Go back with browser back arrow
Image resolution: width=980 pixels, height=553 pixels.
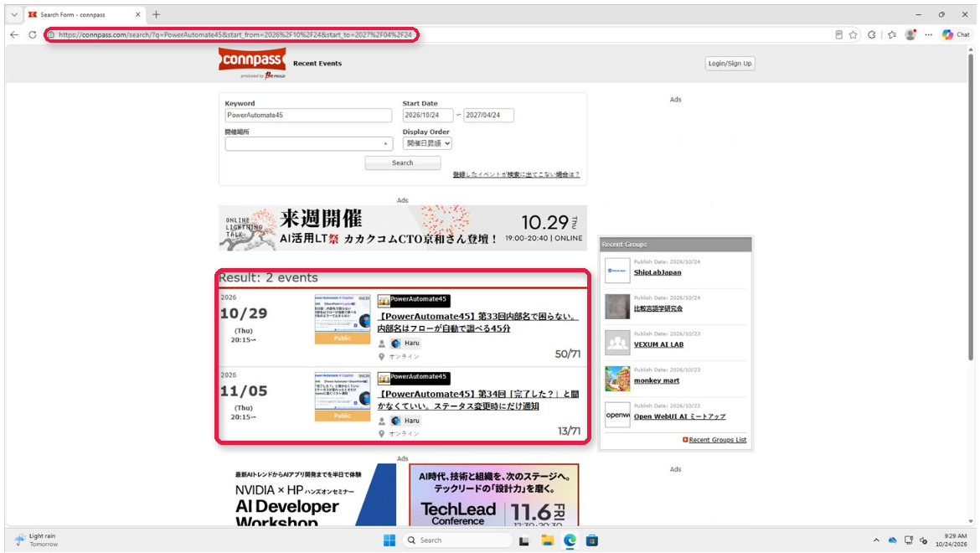coord(14,35)
